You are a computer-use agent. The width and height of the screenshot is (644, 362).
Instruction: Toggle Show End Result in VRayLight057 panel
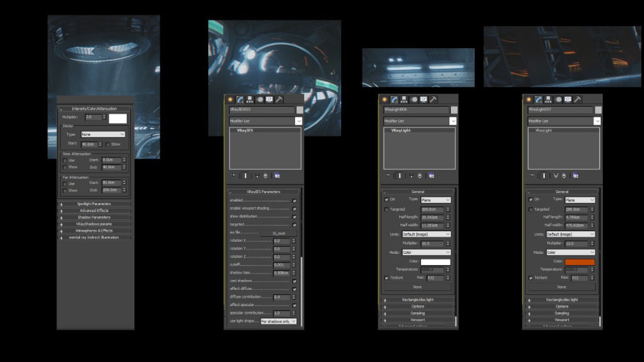click(544, 175)
